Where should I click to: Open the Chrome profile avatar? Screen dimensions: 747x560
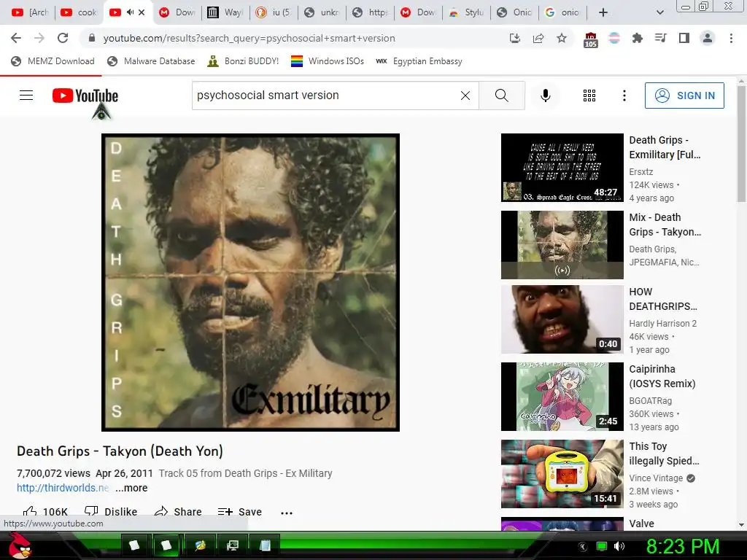[708, 38]
